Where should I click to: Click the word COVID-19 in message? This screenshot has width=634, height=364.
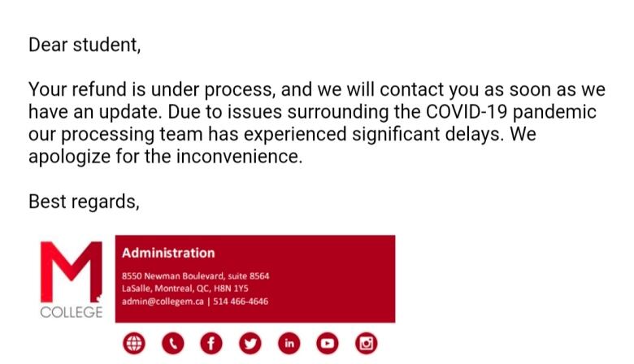pos(467,112)
